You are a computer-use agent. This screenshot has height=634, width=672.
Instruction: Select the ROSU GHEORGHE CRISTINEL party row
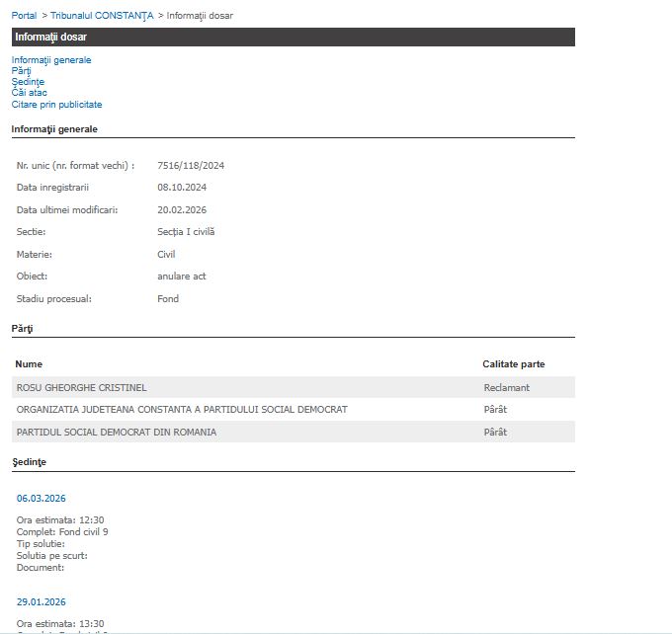pyautogui.click(x=82, y=388)
